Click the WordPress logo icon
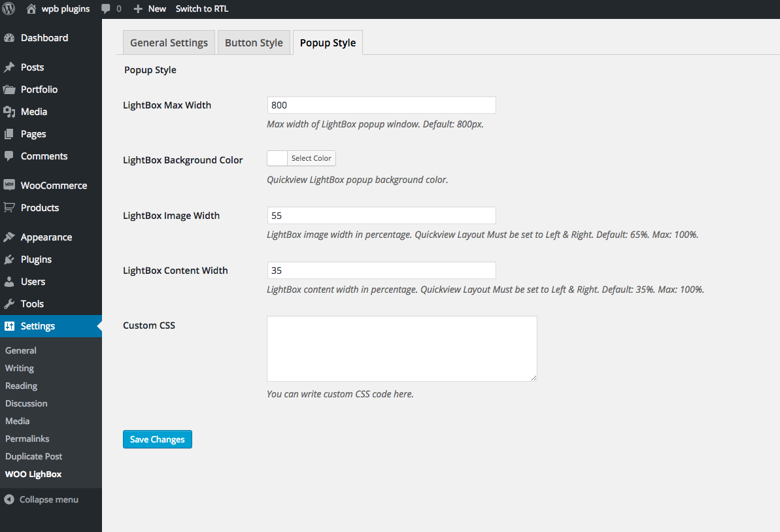This screenshot has width=780, height=532. click(x=9, y=9)
